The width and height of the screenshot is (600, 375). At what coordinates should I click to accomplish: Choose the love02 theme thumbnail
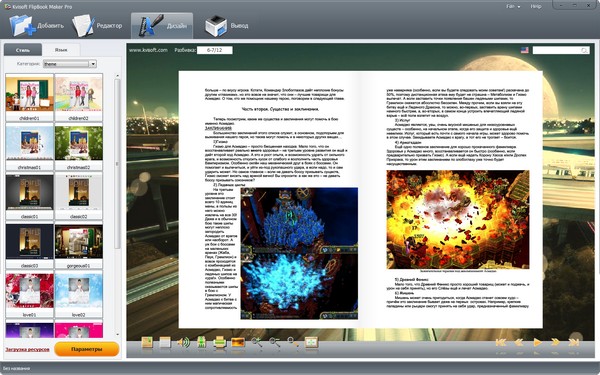[78, 294]
